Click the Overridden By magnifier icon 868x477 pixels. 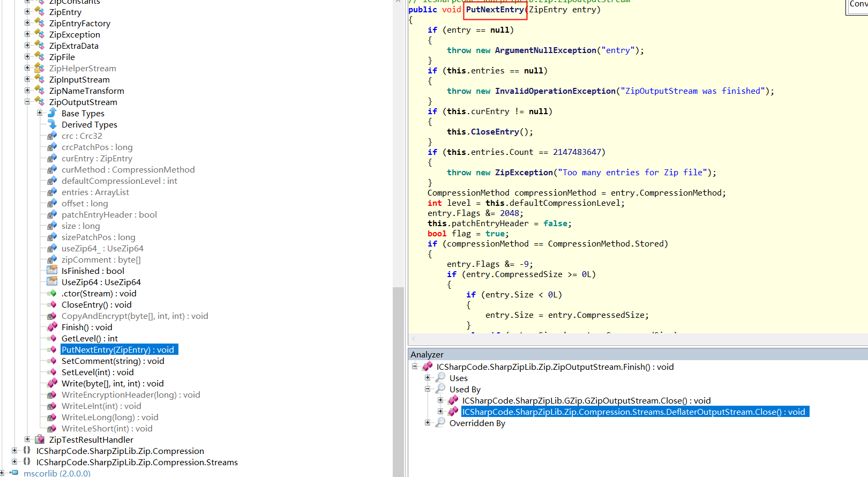click(440, 422)
